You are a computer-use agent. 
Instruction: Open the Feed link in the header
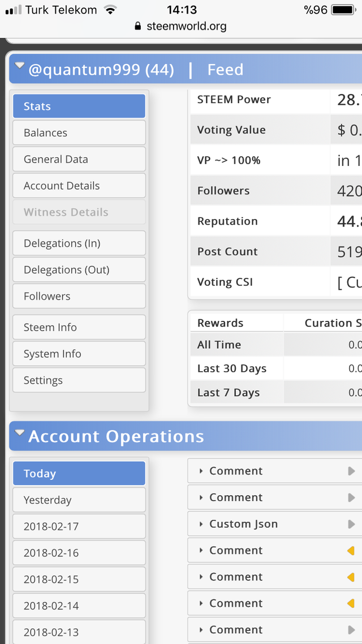(x=225, y=70)
